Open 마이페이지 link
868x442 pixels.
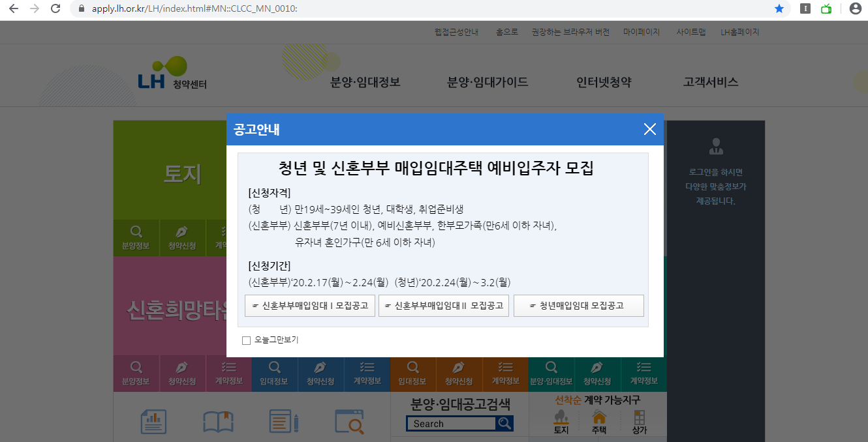tap(642, 32)
